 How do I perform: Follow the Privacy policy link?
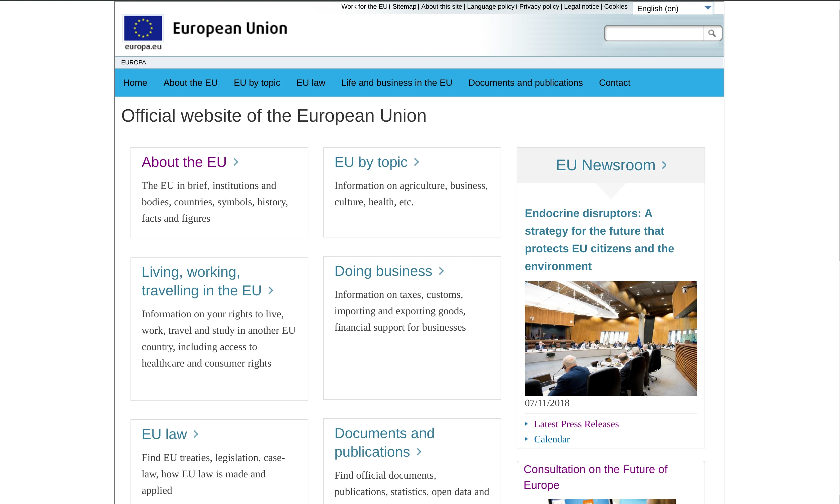tap(538, 7)
